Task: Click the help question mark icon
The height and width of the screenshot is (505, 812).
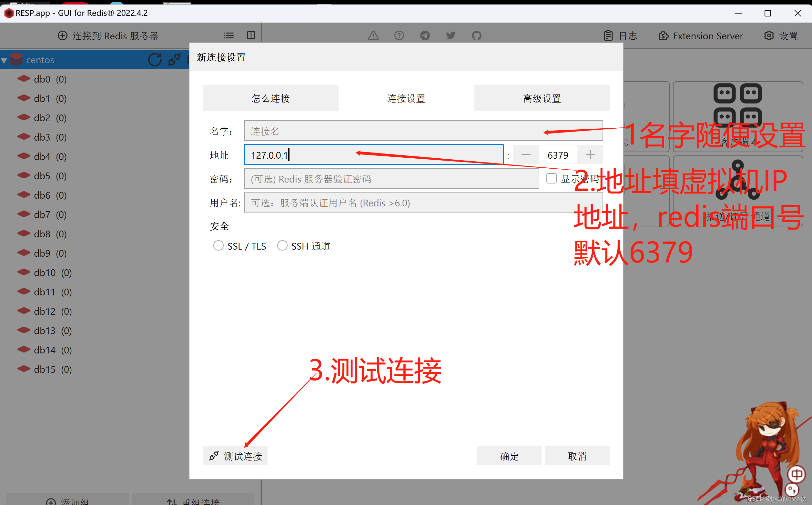Action: [x=399, y=35]
